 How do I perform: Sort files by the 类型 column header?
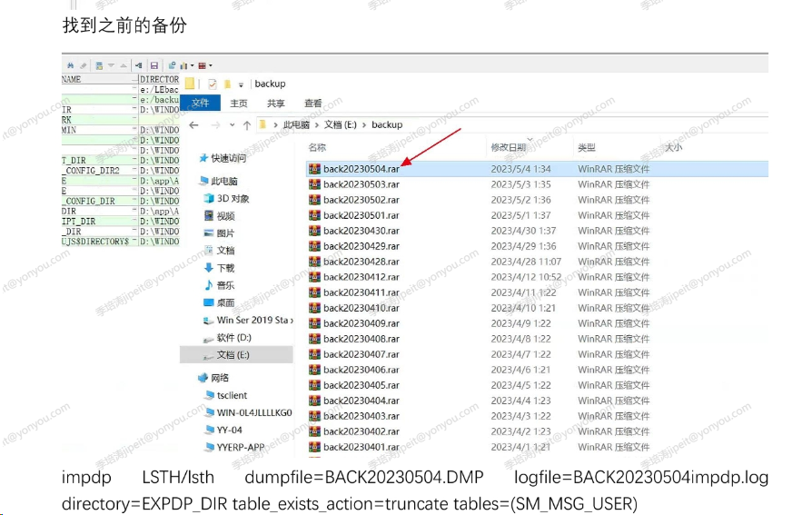click(x=587, y=148)
